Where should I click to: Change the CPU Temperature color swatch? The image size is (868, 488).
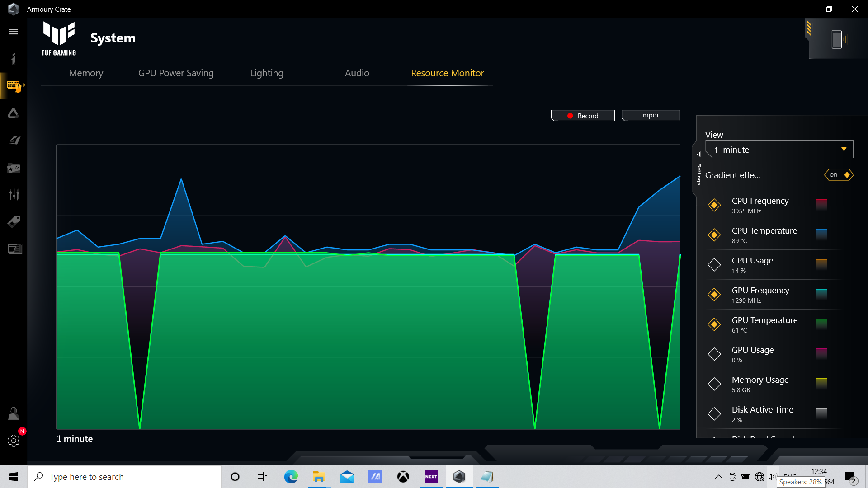pos(821,234)
